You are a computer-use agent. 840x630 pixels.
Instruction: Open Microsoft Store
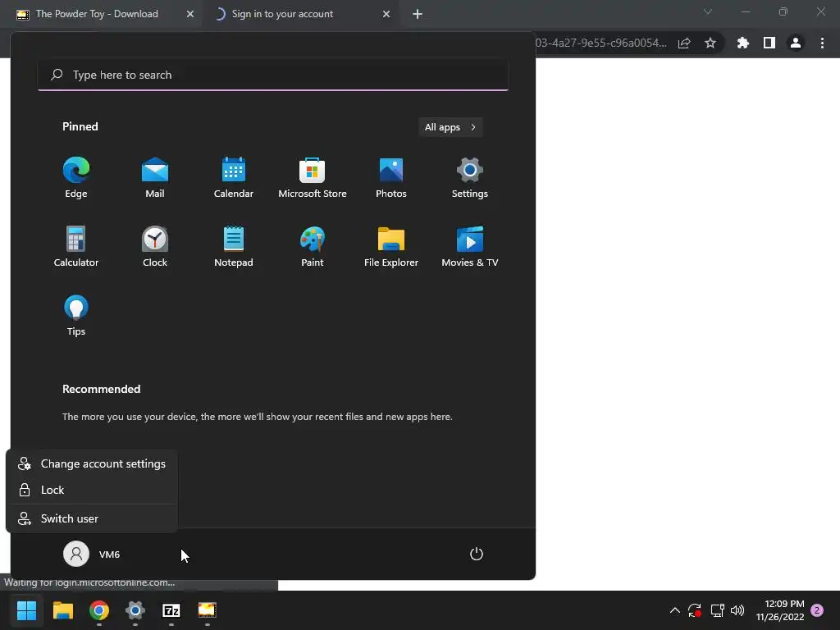(x=313, y=177)
